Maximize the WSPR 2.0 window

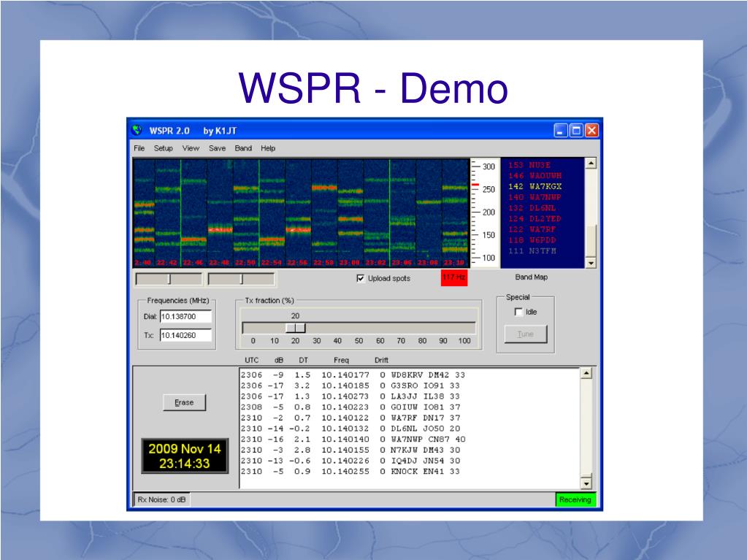(x=576, y=131)
